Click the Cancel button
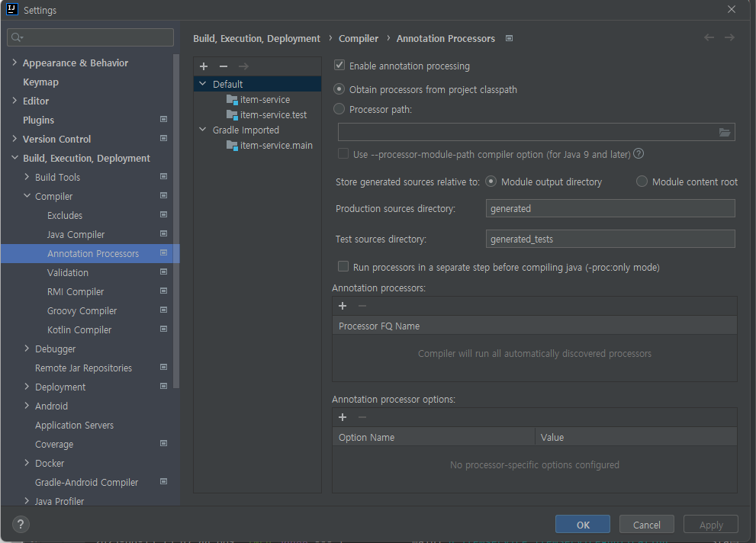Viewport: 756px width, 543px height. tap(647, 524)
